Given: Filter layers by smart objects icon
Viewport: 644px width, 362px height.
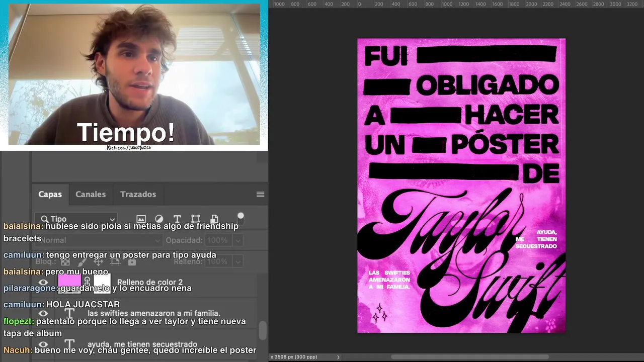Looking at the screenshot, I should coord(214,219).
